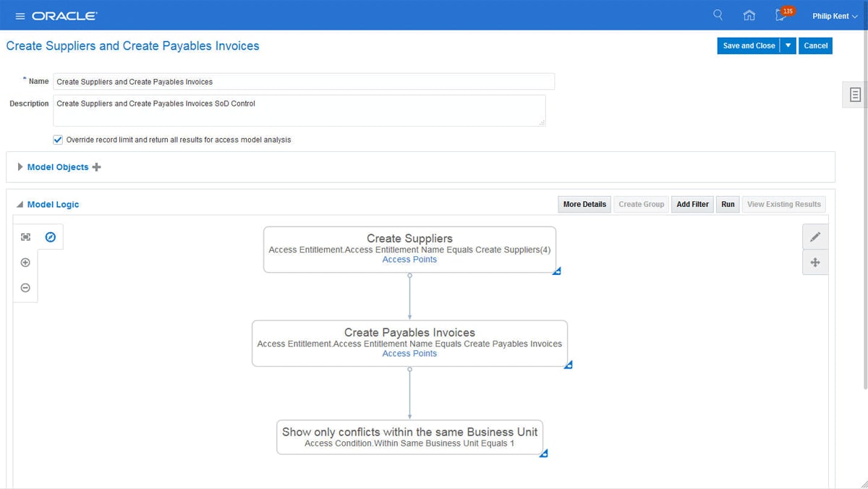Open notifications with 135 badge
The width and height of the screenshot is (868, 489).
[781, 15]
